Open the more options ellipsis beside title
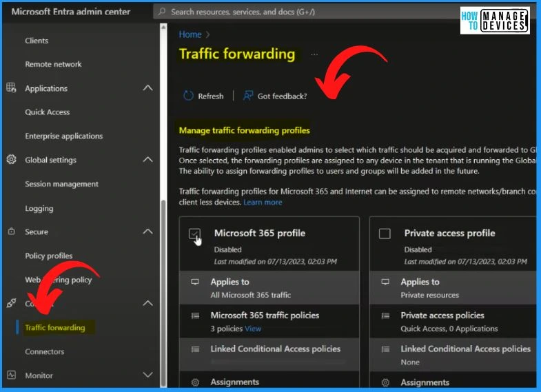 pos(314,54)
